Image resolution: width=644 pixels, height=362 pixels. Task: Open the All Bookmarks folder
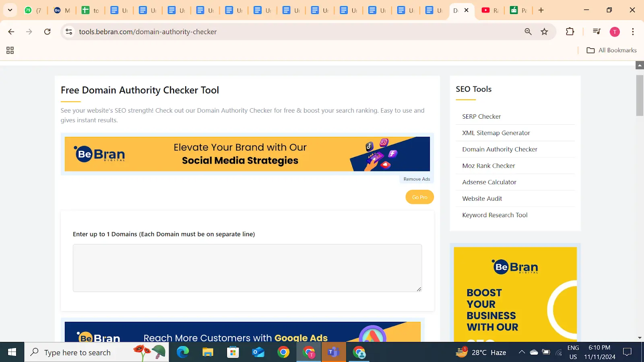[x=612, y=50]
